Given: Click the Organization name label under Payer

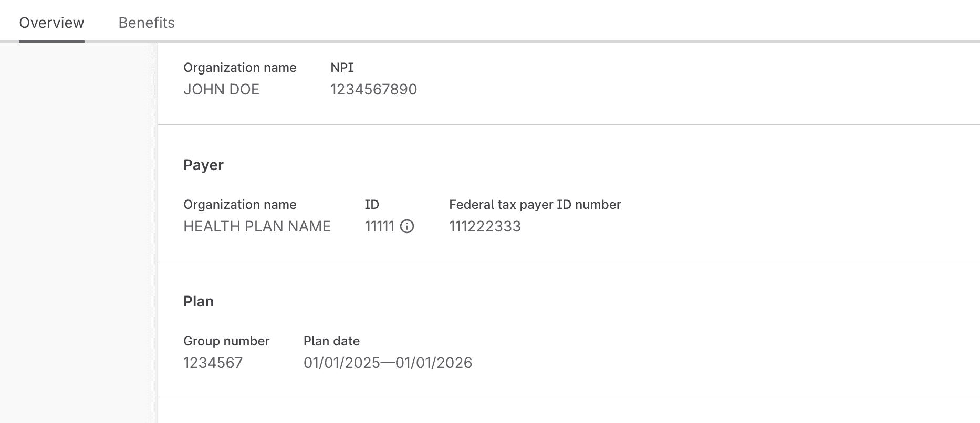Looking at the screenshot, I should [x=240, y=204].
